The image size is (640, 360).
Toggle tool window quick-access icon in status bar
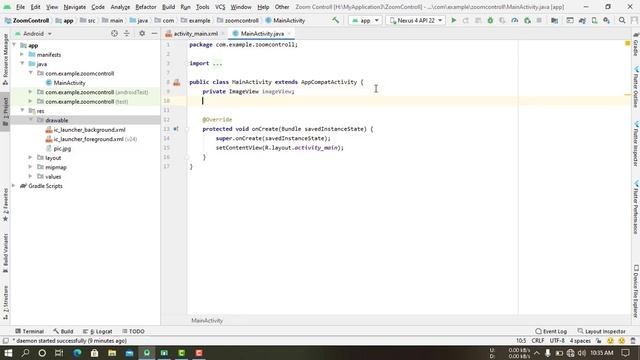pos(5,341)
